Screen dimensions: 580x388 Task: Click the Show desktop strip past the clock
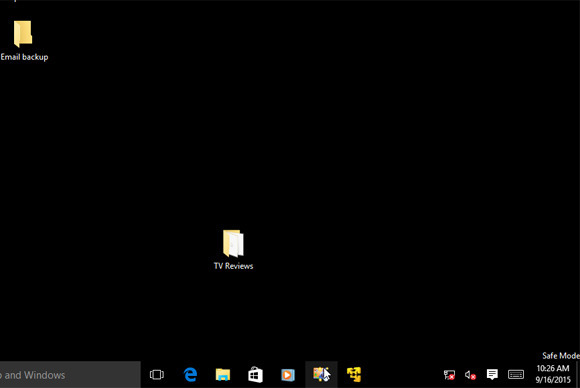click(x=578, y=375)
